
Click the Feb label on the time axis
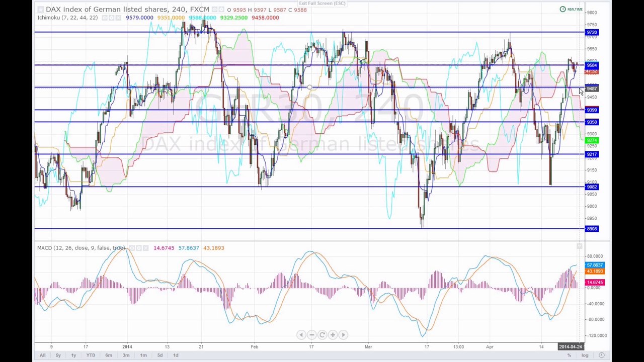pos(255,346)
